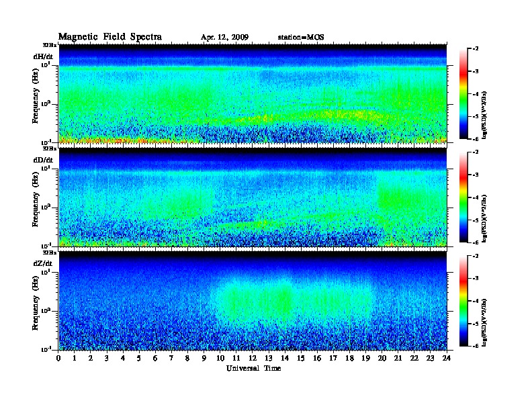Click hour 0 on the time axis

click(58, 358)
